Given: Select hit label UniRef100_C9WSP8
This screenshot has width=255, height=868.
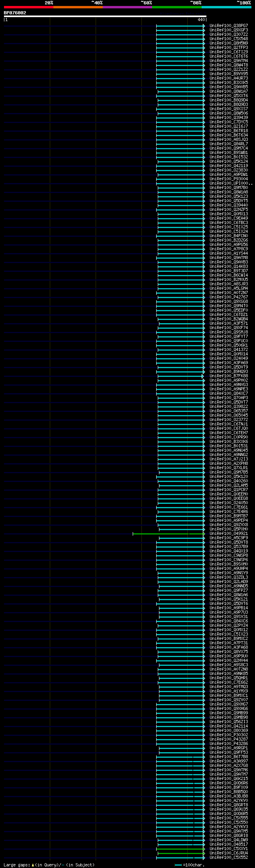Looking at the screenshot, I should pyautogui.click(x=229, y=556).
